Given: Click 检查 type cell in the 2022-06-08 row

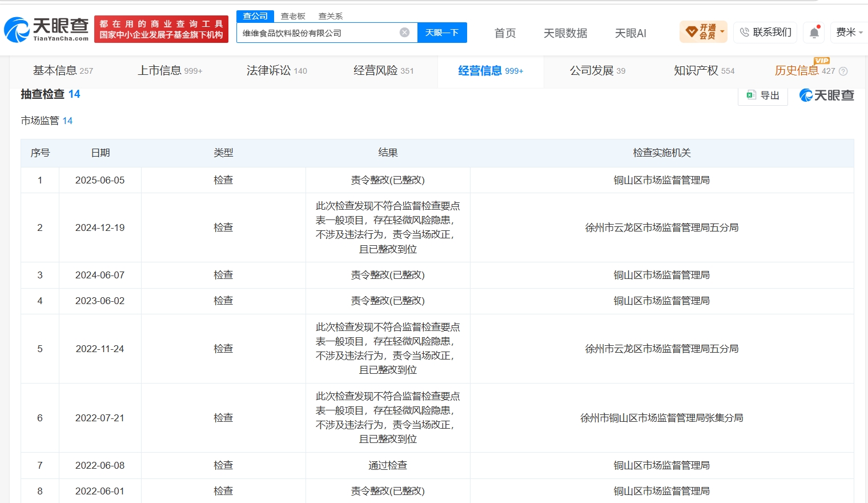Looking at the screenshot, I should (x=223, y=465).
